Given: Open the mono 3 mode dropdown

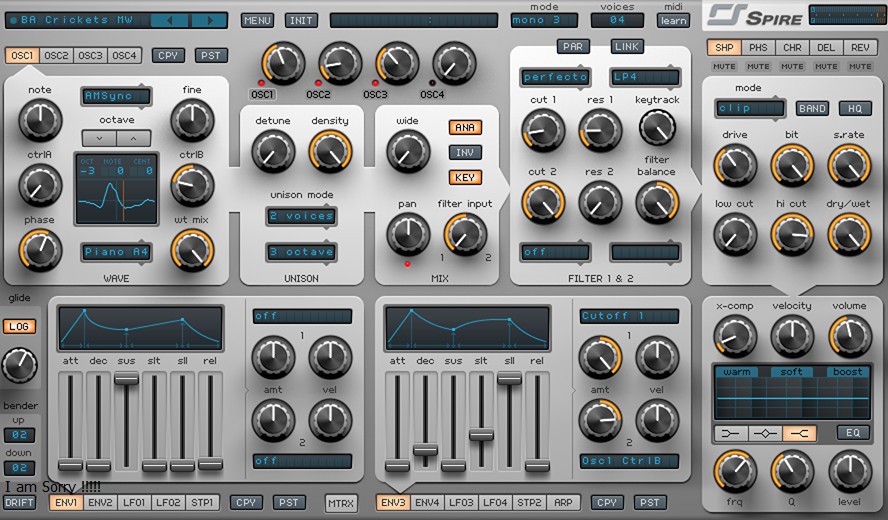Looking at the screenshot, I should (x=544, y=20).
